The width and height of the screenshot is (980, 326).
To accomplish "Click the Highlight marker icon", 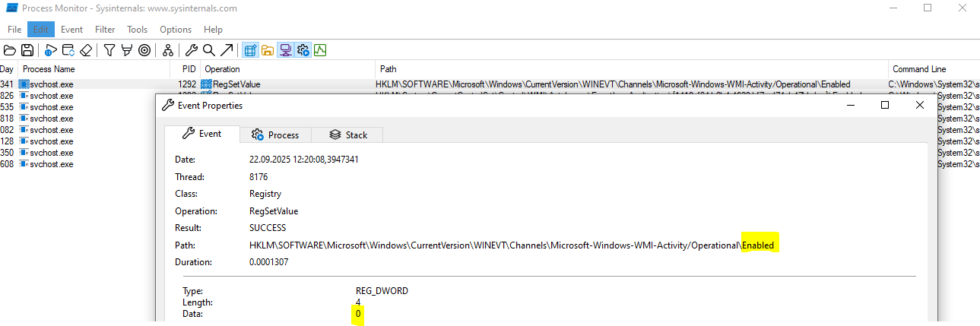I will coord(126,51).
